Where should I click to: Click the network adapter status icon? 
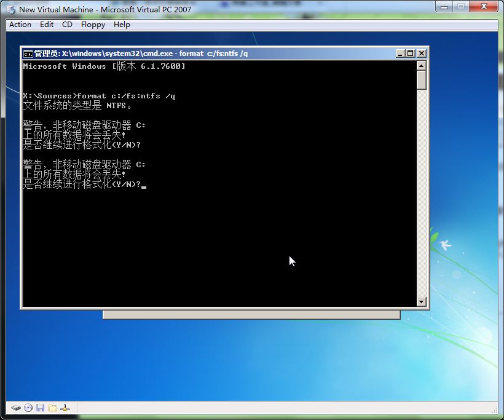[66, 407]
